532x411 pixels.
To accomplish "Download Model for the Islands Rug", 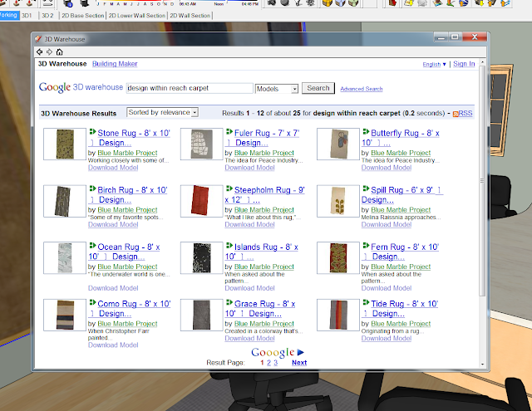I will (249, 288).
